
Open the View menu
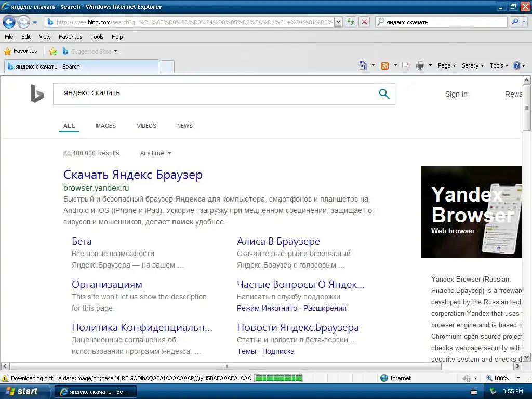click(x=45, y=37)
